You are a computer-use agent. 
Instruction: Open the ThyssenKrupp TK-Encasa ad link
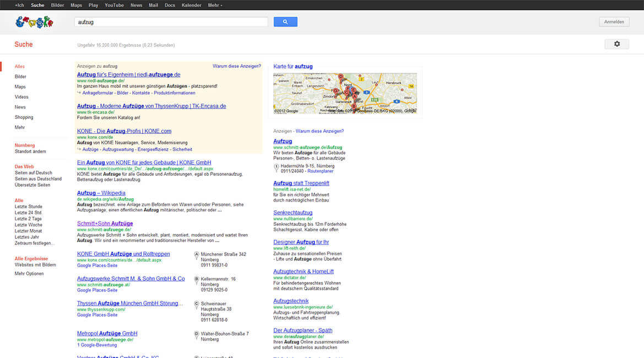[x=151, y=106]
